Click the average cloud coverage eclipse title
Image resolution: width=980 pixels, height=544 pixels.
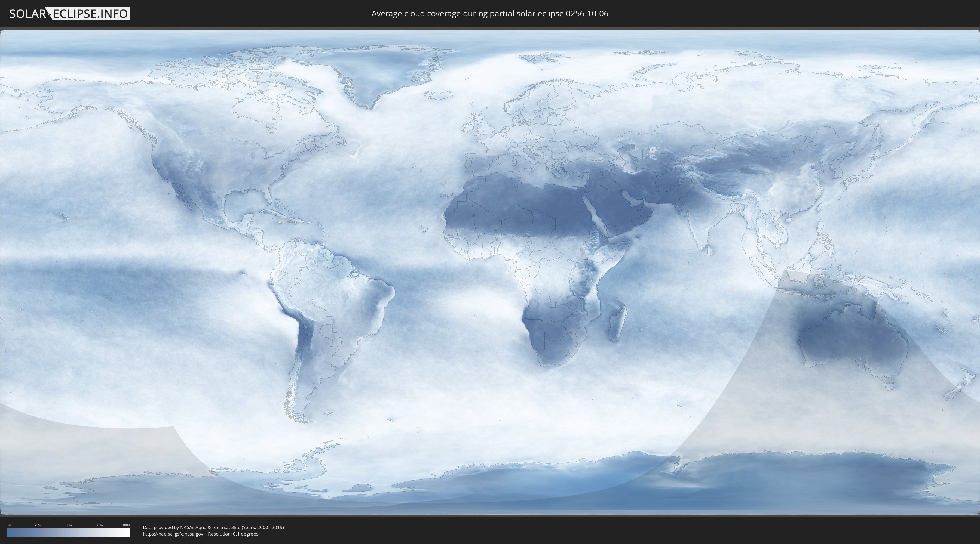point(490,14)
